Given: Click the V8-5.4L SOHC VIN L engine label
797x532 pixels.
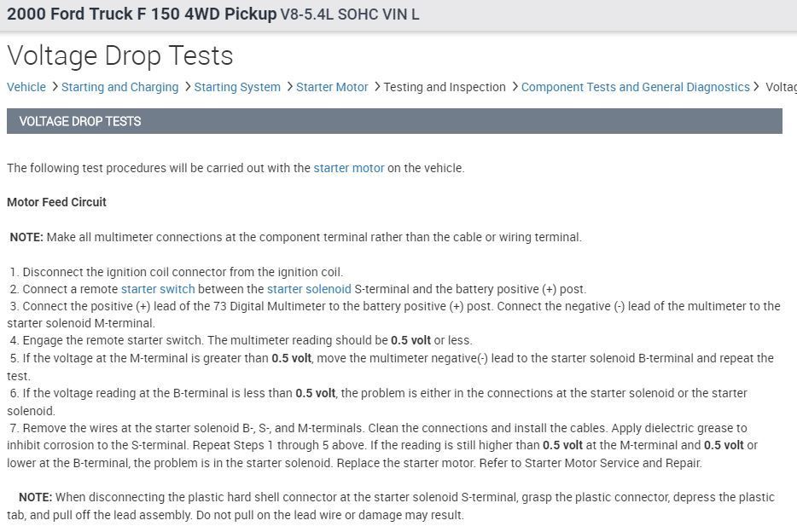Looking at the screenshot, I should point(349,15).
